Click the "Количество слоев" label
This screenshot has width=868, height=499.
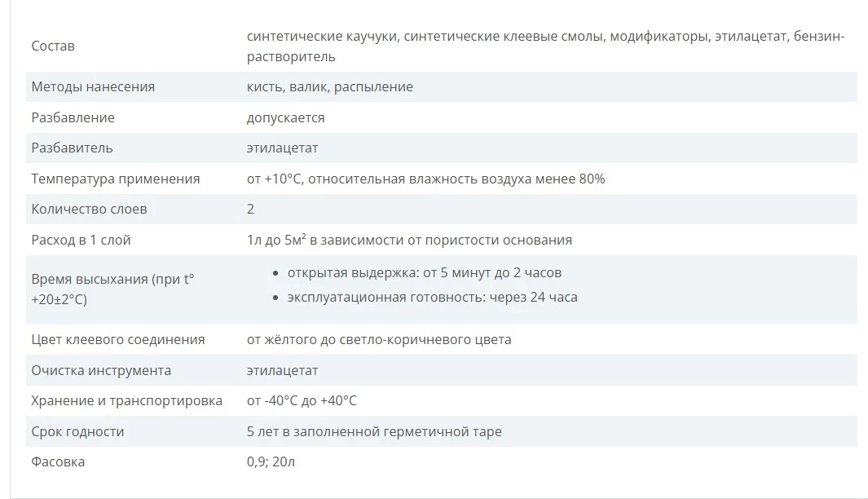(89, 209)
